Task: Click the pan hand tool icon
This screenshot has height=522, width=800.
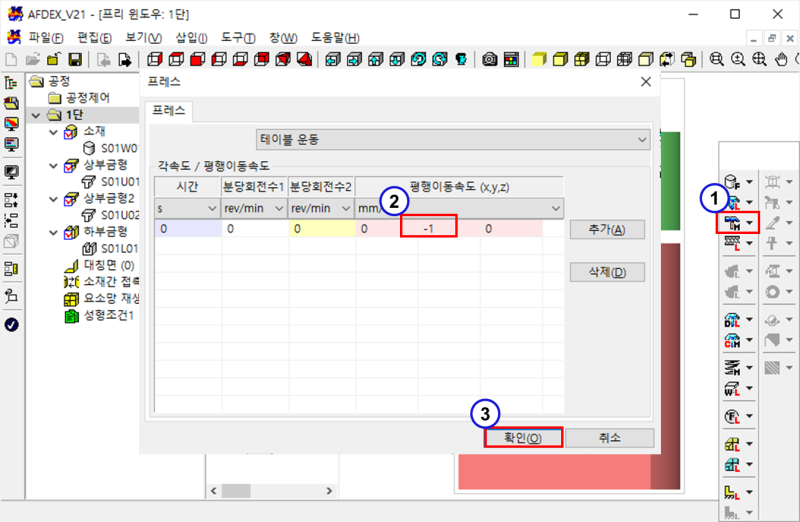Action: tap(781, 60)
